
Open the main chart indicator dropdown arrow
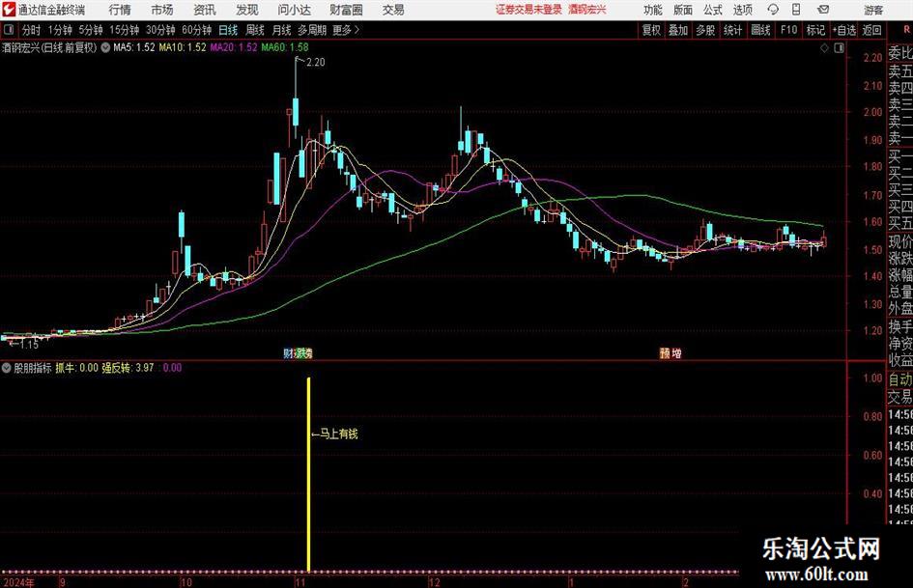[105, 47]
